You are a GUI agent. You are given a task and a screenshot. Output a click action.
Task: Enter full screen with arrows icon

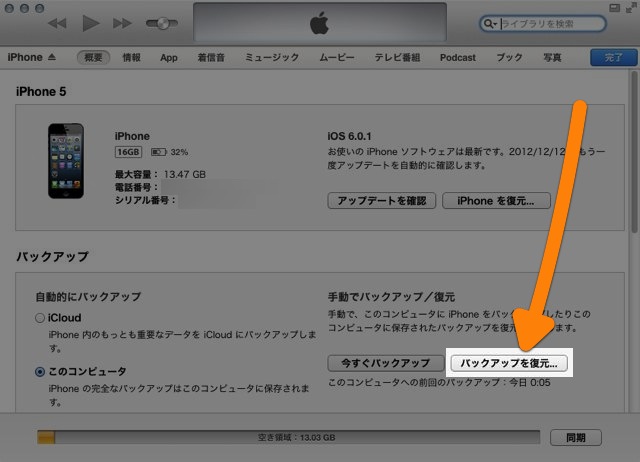pyautogui.click(x=631, y=8)
